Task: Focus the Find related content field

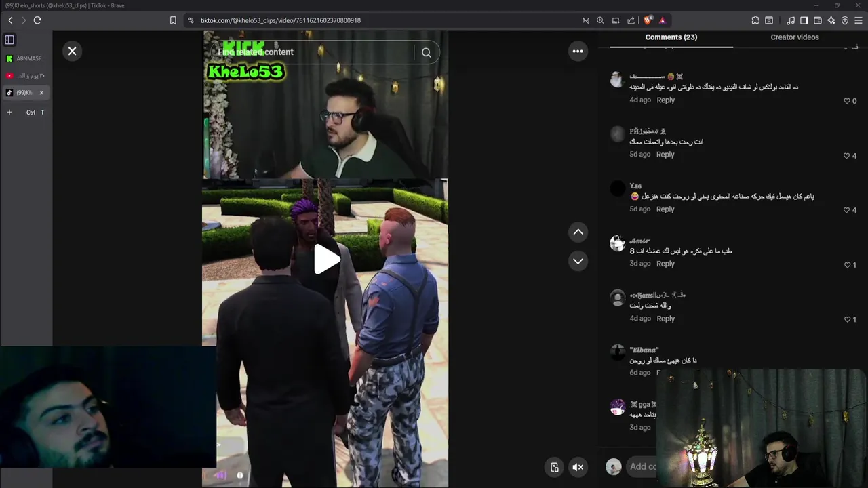Action: click(312, 52)
